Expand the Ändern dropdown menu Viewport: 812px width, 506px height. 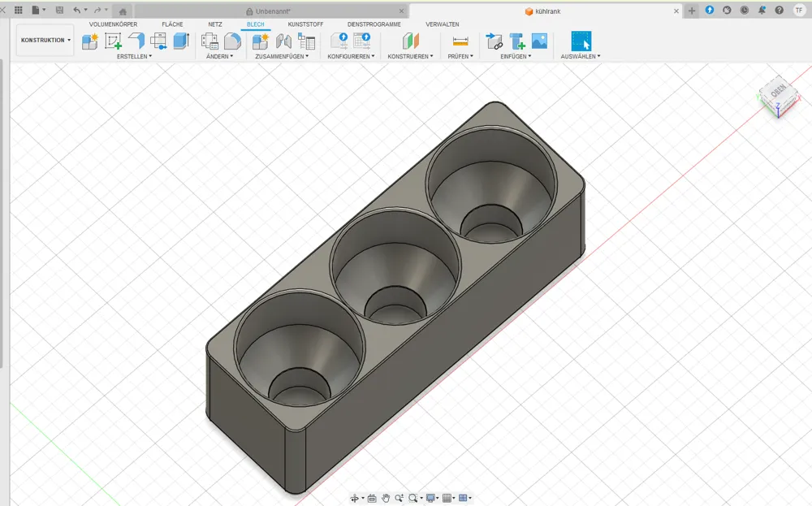219,57
